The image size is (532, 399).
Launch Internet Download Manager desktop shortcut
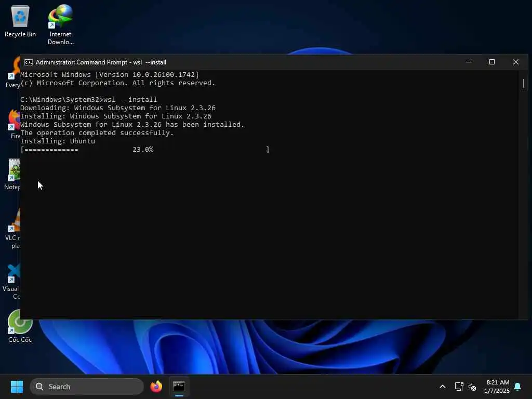click(60, 24)
